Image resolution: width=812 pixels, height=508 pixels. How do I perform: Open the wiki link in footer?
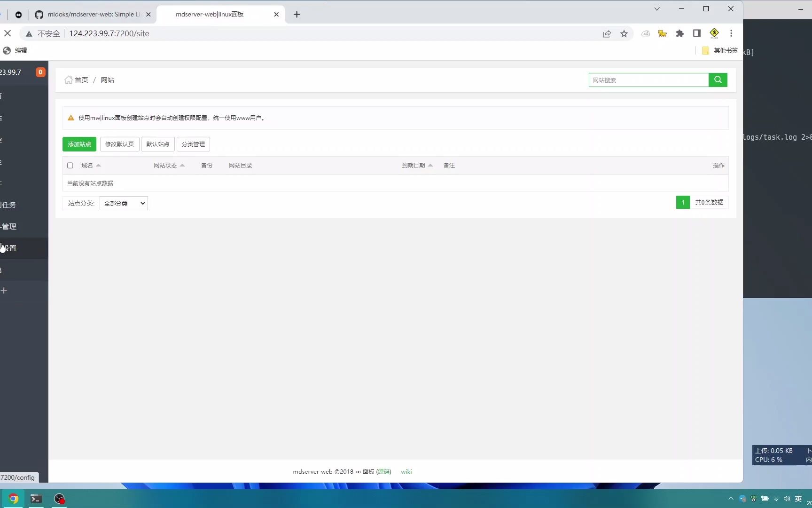point(406,472)
